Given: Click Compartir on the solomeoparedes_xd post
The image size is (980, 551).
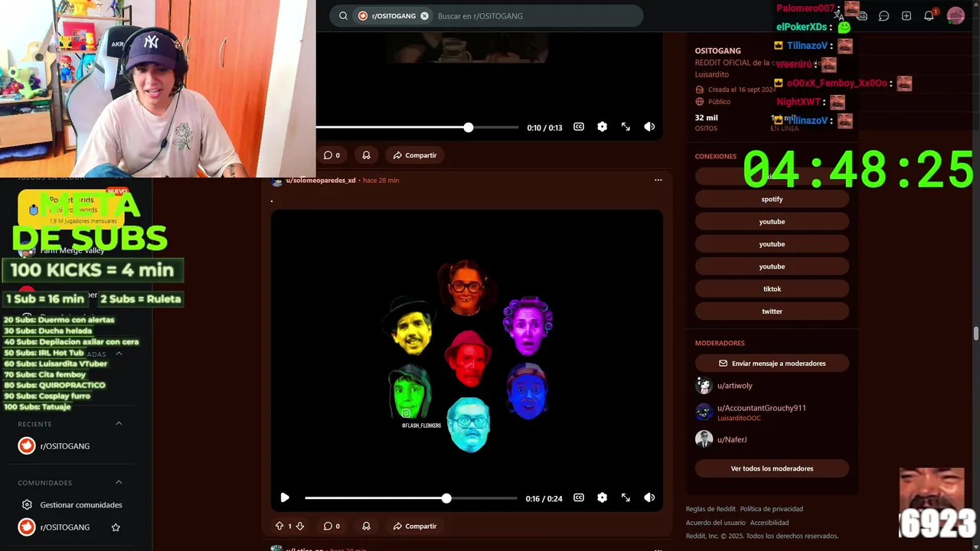Looking at the screenshot, I should coord(414,527).
